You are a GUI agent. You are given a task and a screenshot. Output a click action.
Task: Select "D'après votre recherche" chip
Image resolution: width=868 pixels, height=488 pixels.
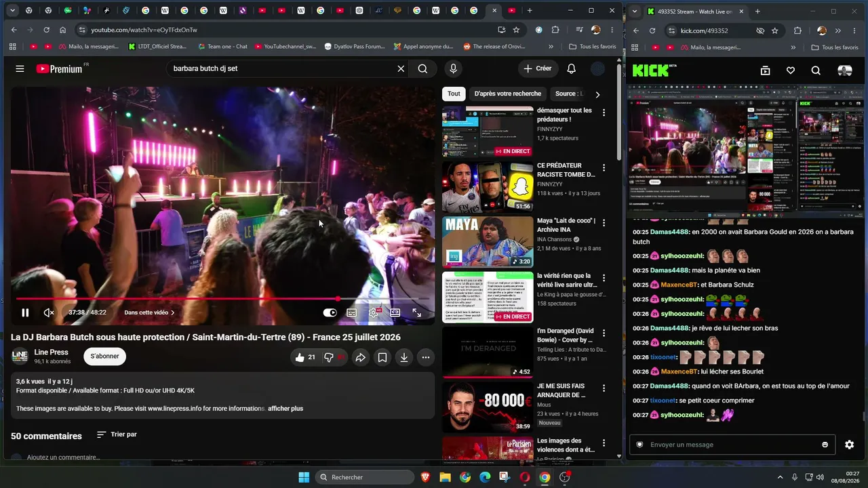pyautogui.click(x=508, y=94)
